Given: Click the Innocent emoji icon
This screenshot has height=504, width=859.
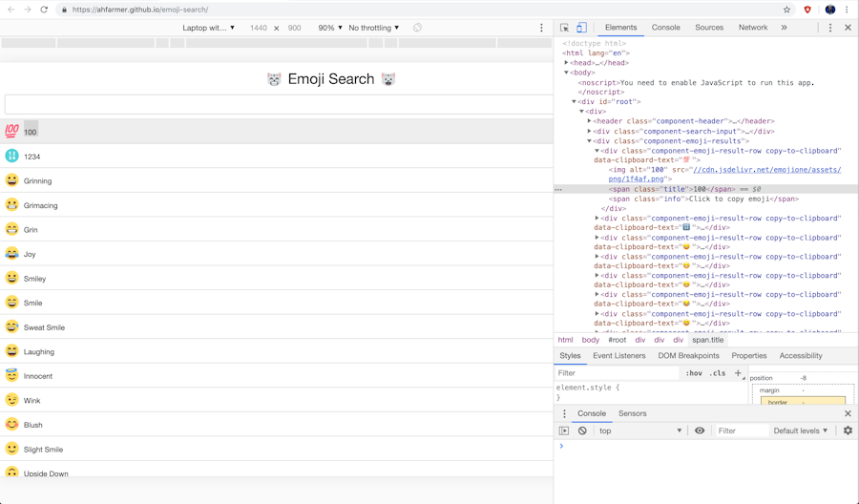Looking at the screenshot, I should pos(12,375).
